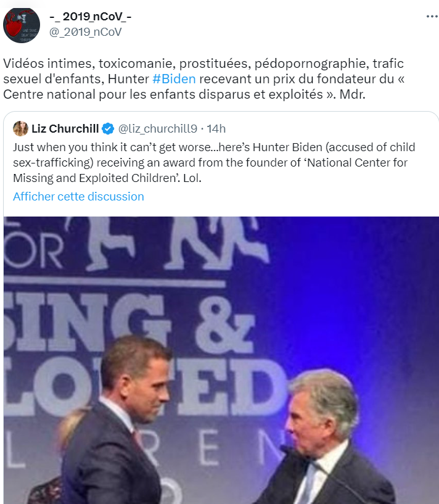Click Liz Churchill's small profile picture
Screen dimensions: 439x504
pyautogui.click(x=20, y=128)
